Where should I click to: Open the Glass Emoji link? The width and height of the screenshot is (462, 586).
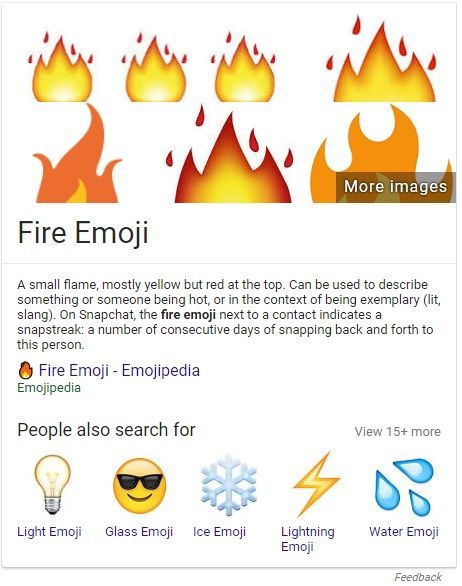click(x=139, y=531)
